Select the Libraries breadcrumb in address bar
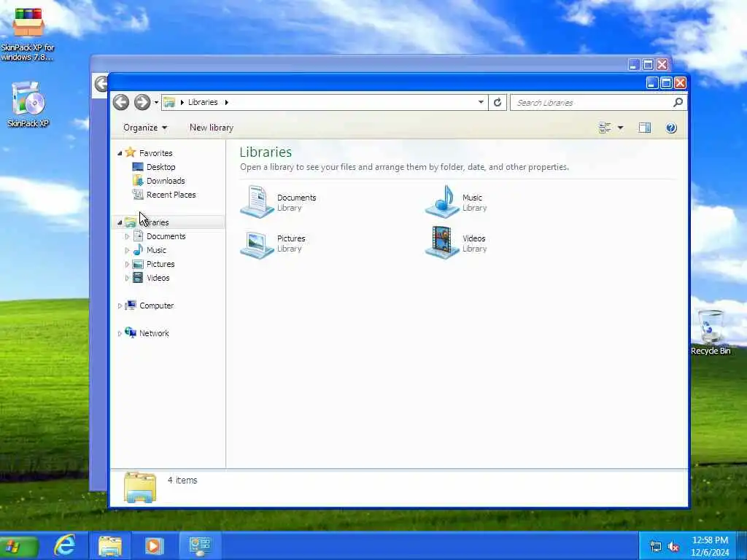This screenshot has height=560, width=747. pyautogui.click(x=203, y=102)
